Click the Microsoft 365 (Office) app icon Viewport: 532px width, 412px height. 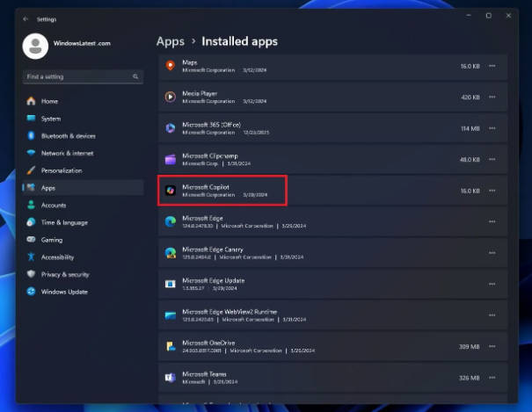tap(171, 128)
